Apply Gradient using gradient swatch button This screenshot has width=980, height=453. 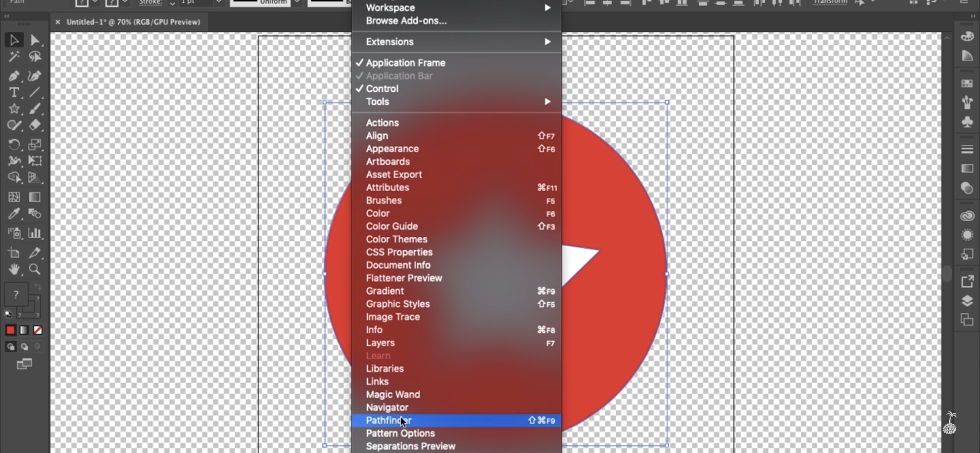pyautogui.click(x=24, y=330)
